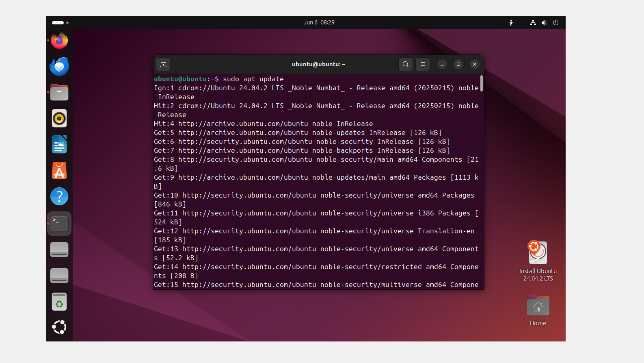Open the power menu icon
Viewport: 644px width, 363px height.
tap(556, 23)
